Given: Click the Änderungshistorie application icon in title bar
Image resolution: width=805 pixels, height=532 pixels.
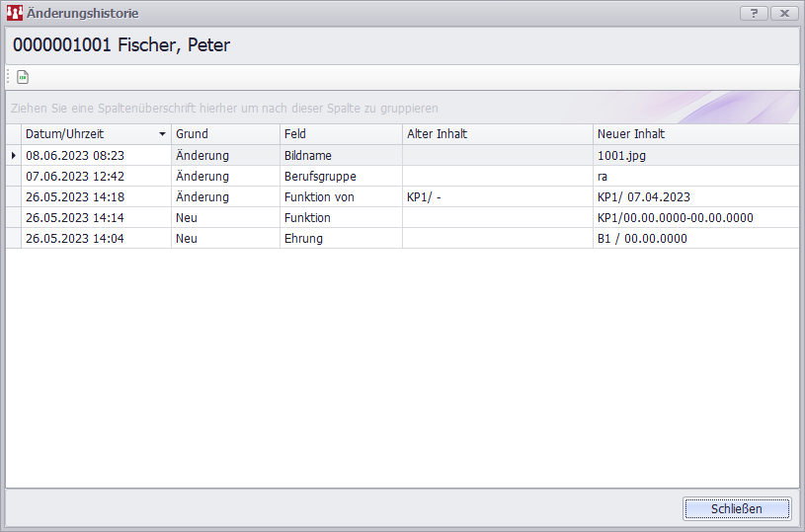Looking at the screenshot, I should pos(15,14).
